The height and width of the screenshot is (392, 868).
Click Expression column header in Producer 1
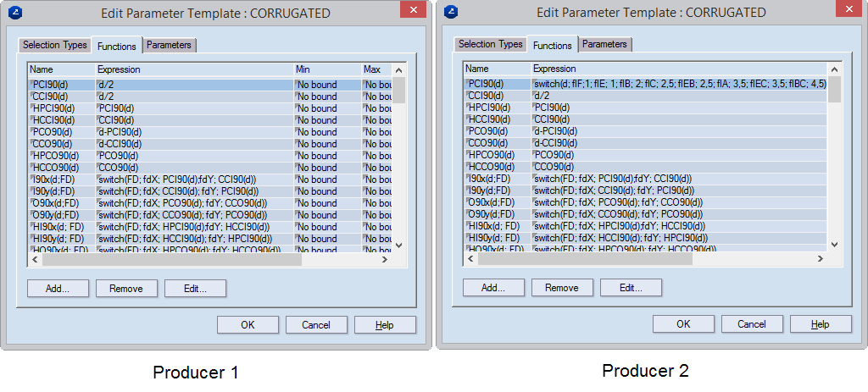pos(192,69)
